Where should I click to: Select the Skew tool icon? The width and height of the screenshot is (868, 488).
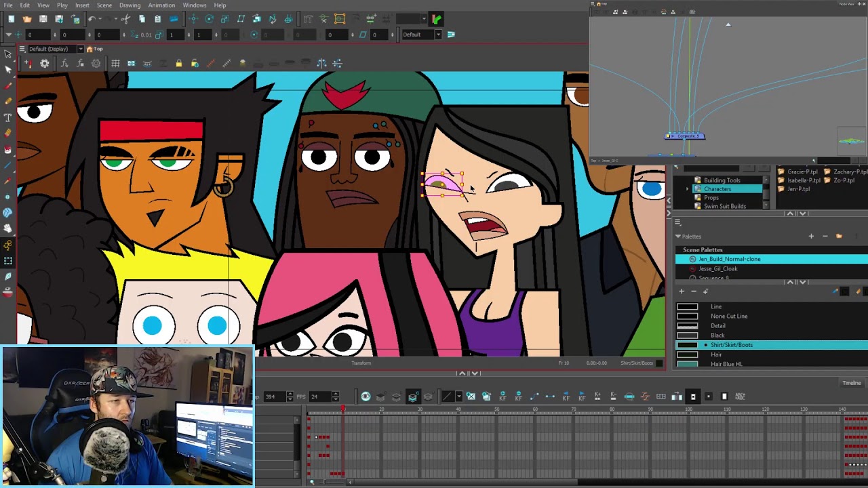pos(241,19)
